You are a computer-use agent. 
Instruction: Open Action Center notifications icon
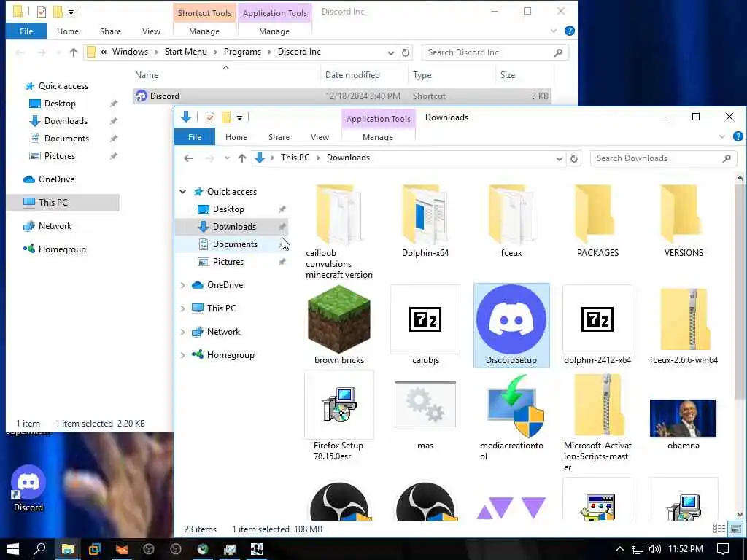click(723, 549)
